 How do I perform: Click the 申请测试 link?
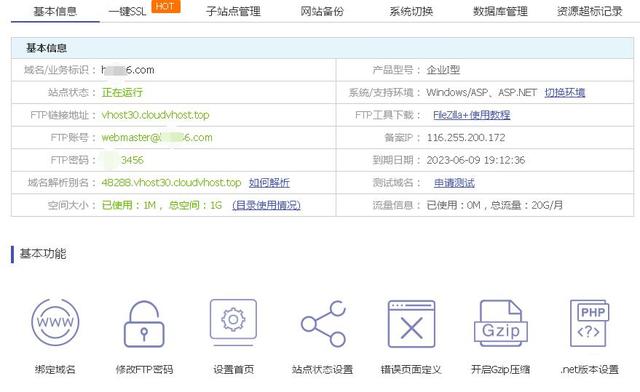click(x=454, y=183)
